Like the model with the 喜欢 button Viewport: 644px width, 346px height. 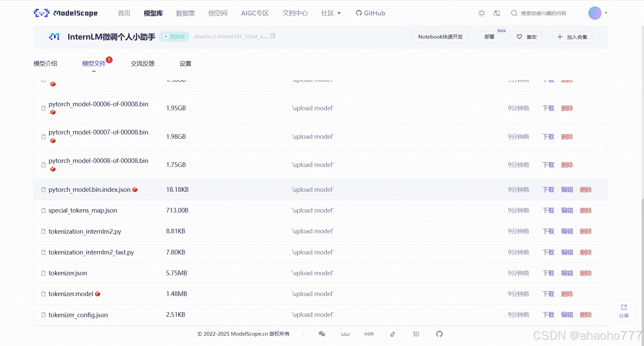coord(526,37)
